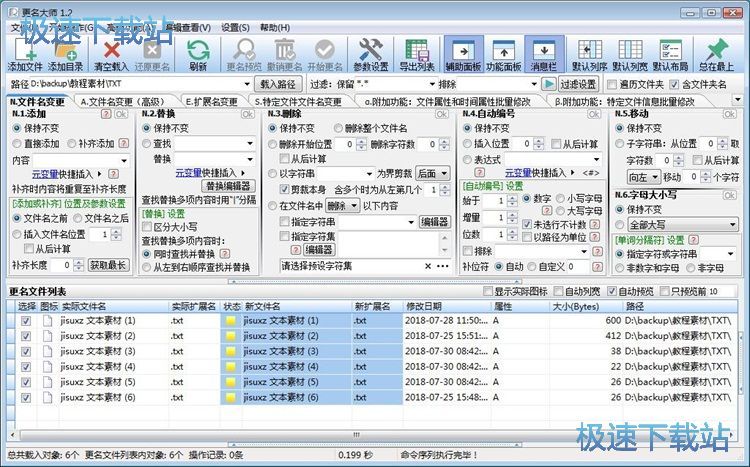Open the 设置(S) menu
Image resolution: width=750 pixels, height=467 pixels.
[x=235, y=28]
